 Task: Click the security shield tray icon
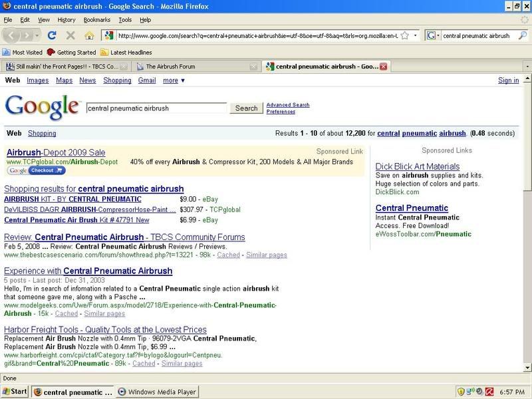[x=461, y=392]
